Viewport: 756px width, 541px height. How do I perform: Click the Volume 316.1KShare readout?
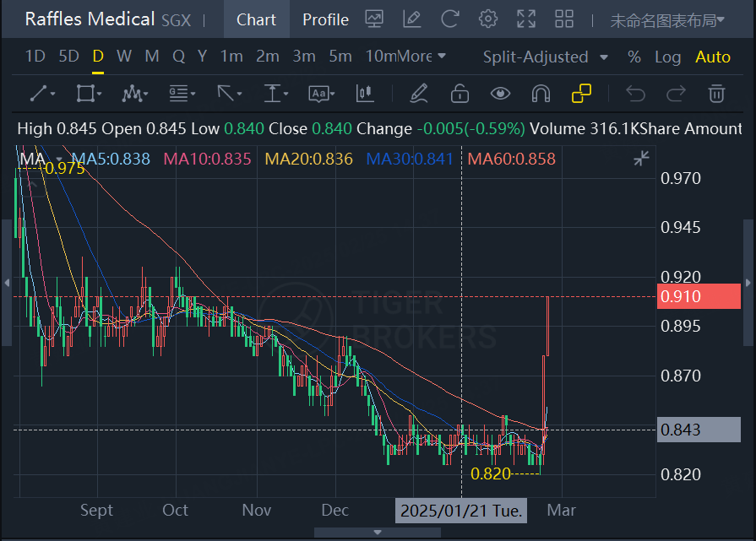[x=605, y=128]
